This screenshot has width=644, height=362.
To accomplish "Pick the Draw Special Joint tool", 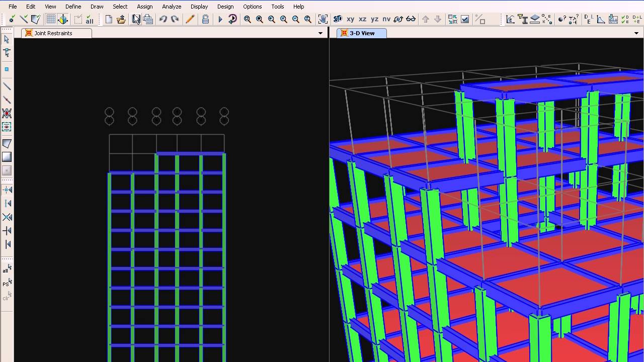I will (x=7, y=69).
